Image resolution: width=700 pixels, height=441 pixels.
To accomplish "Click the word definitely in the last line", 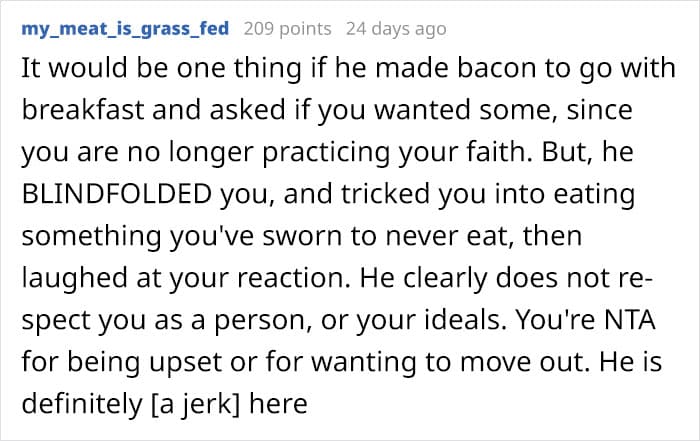I will pyautogui.click(x=81, y=404).
